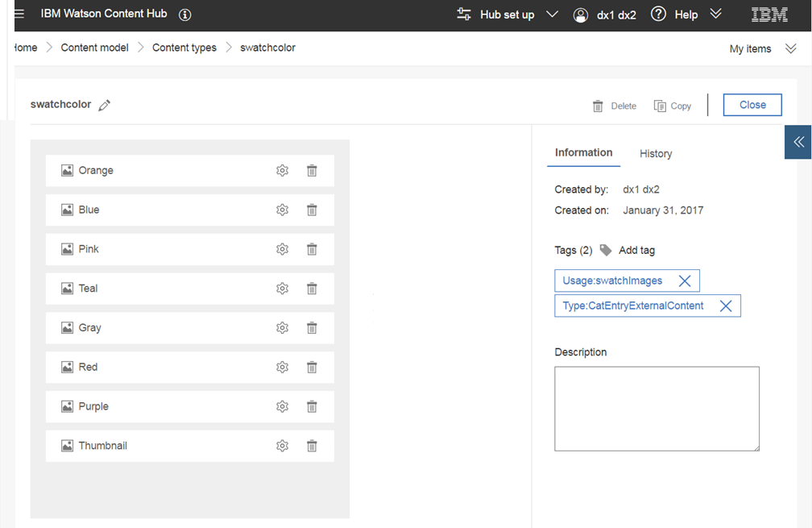Switch to the History tab
The height and width of the screenshot is (528, 812).
[656, 154]
